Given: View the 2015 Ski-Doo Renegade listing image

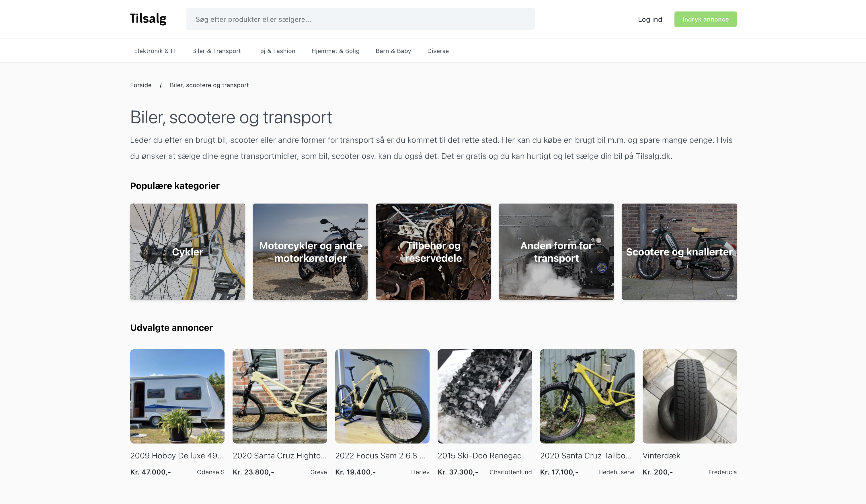Looking at the screenshot, I should pyautogui.click(x=485, y=396).
